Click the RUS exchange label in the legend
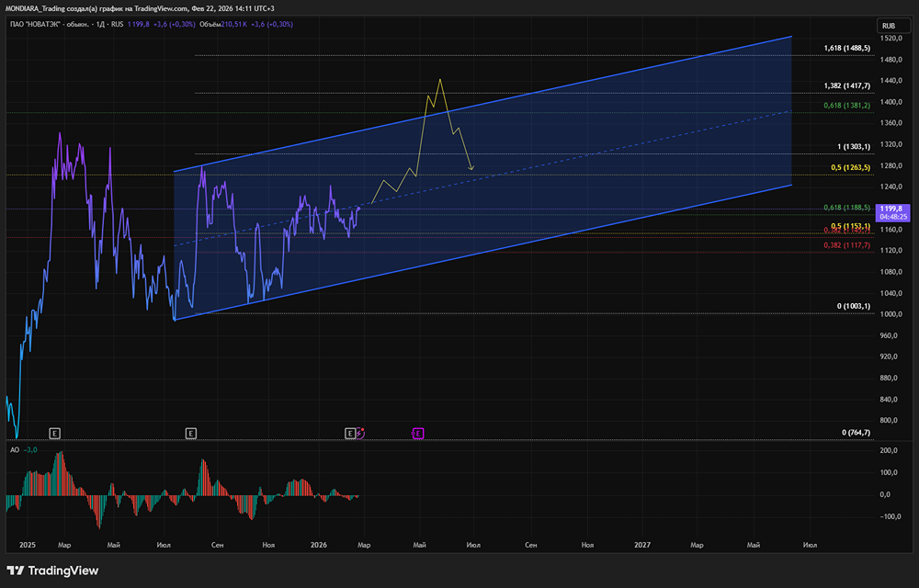 tap(118, 25)
